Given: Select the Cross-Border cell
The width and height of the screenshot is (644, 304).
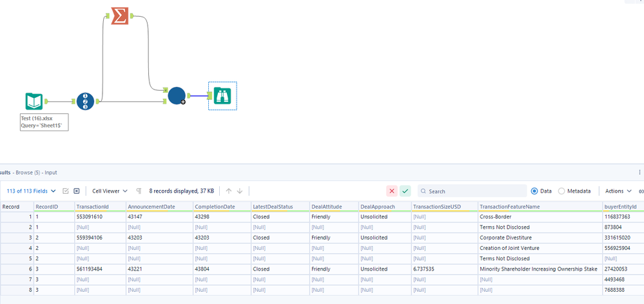Looking at the screenshot, I should click(540, 216).
